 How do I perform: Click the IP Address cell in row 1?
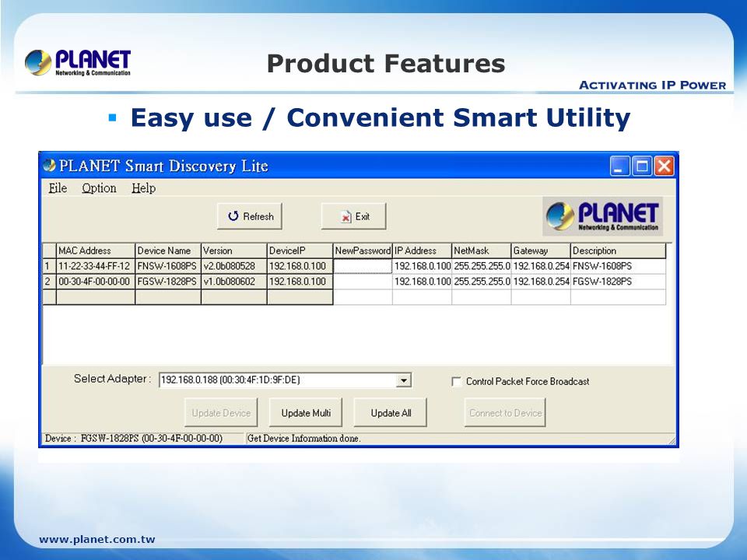[x=422, y=266]
